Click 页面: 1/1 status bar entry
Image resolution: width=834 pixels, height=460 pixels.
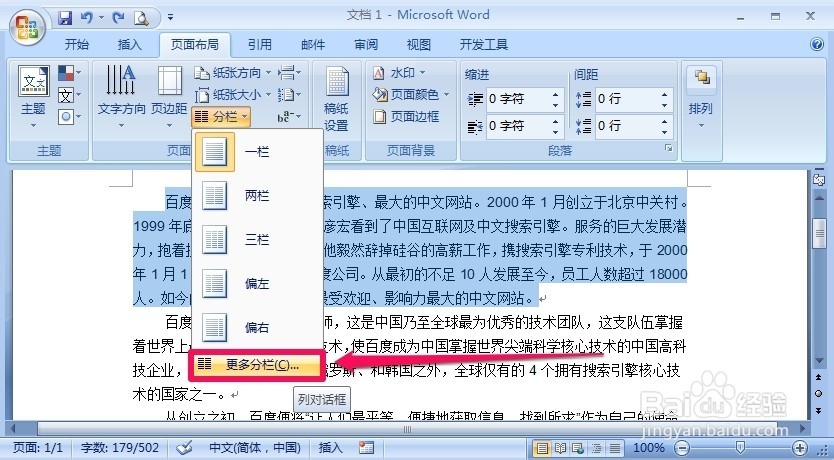click(x=37, y=448)
